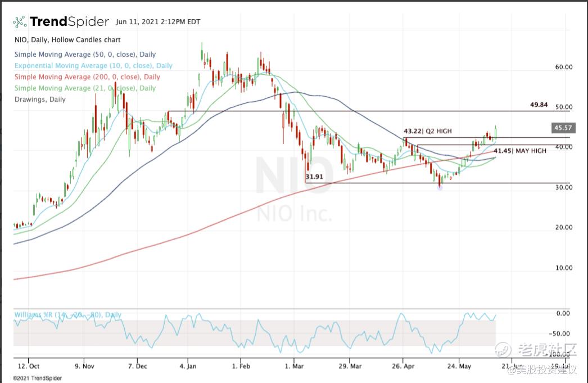This screenshot has width=588, height=383.
Task: Click 'NIO, Daily, Hollow Candles chart' title
Action: tap(67, 40)
